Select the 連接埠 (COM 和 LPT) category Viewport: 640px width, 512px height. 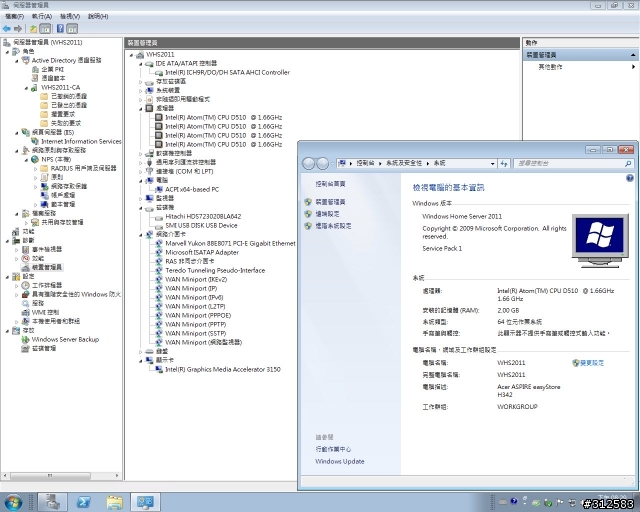pyautogui.click(x=184, y=171)
